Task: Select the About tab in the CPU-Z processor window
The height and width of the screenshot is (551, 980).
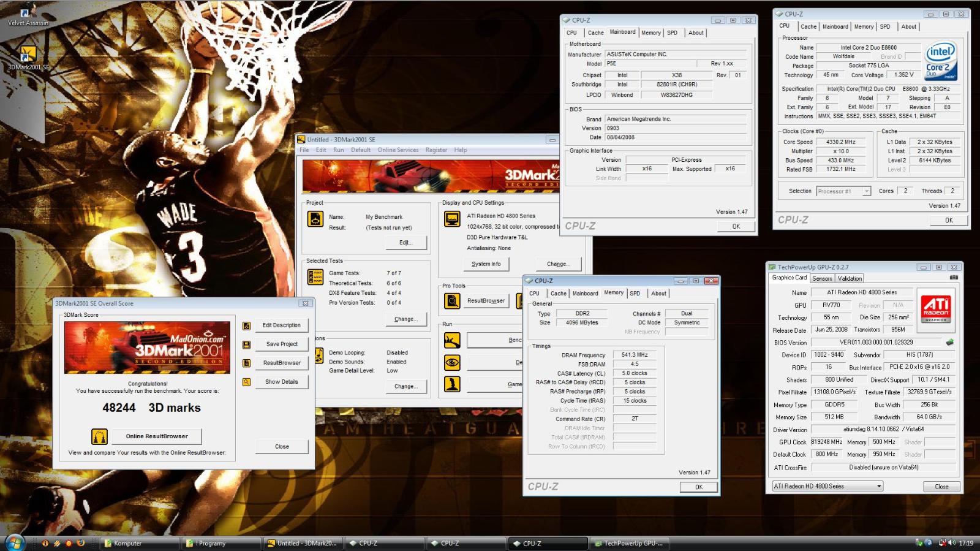Action: coord(909,27)
